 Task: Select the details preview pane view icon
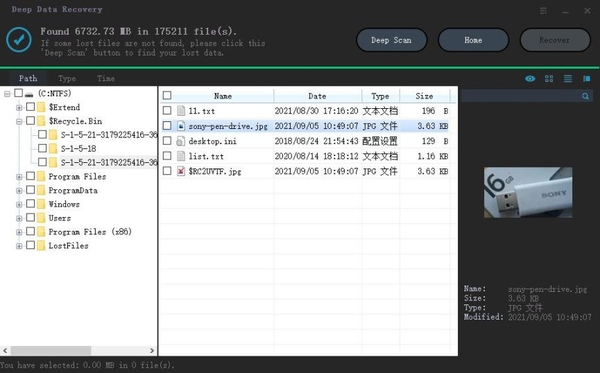click(586, 79)
